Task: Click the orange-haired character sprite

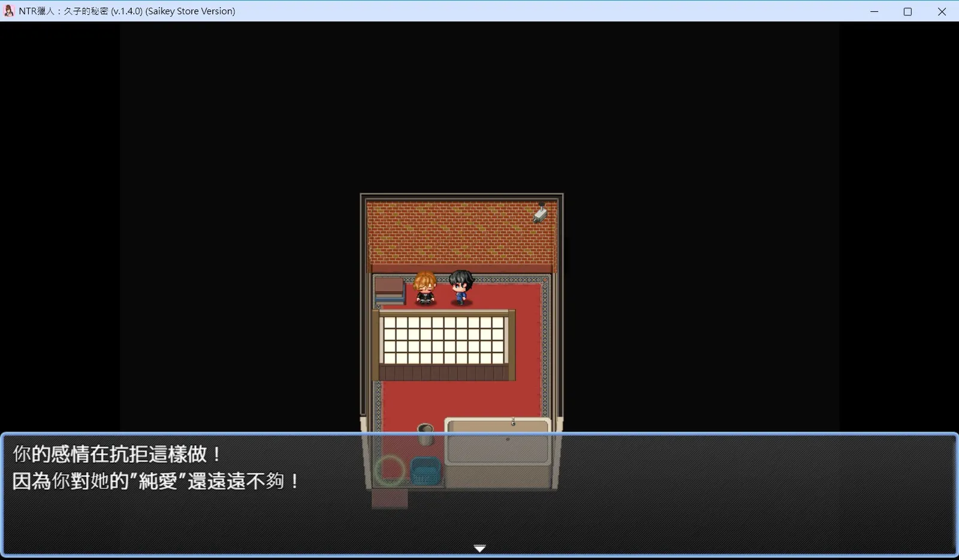Action: coord(425,288)
